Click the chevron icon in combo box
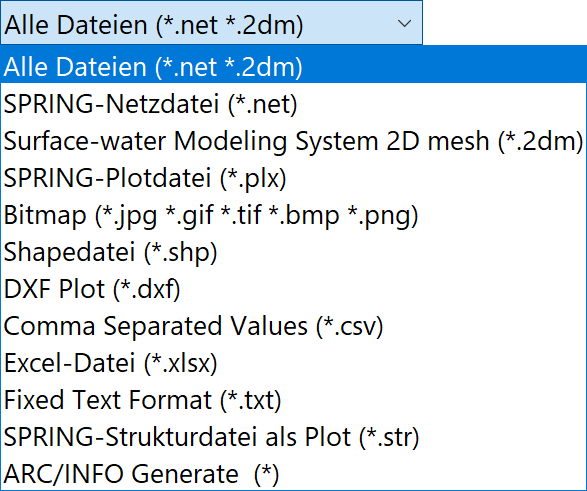Image resolution: width=587 pixels, height=491 pixels. coord(404,24)
